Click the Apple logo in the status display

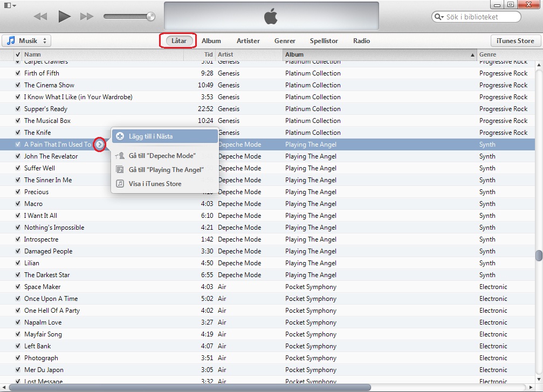[x=271, y=16]
